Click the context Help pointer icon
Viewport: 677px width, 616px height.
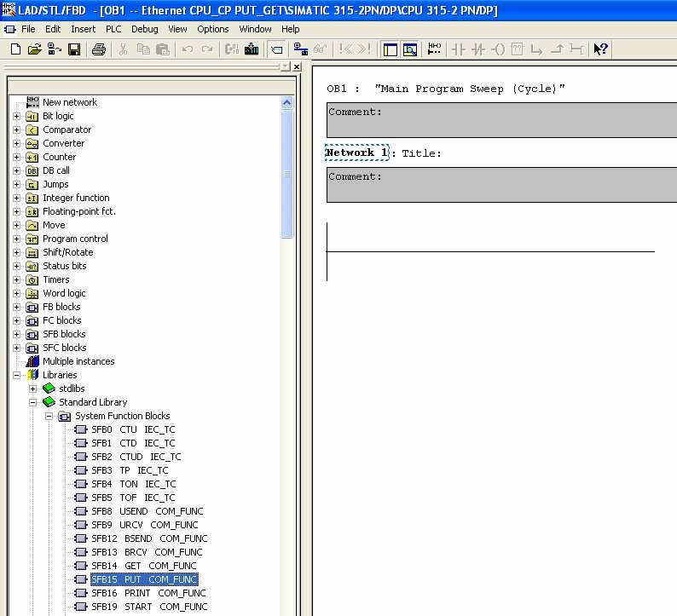600,49
